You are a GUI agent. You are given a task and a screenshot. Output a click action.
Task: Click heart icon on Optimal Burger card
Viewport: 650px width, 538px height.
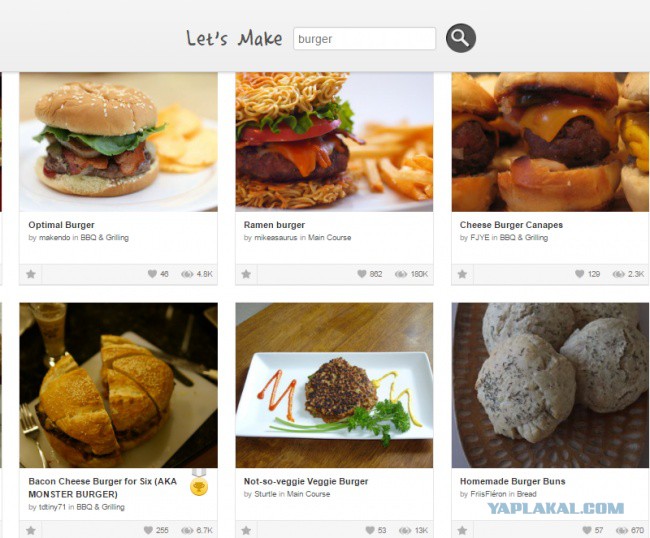click(152, 274)
